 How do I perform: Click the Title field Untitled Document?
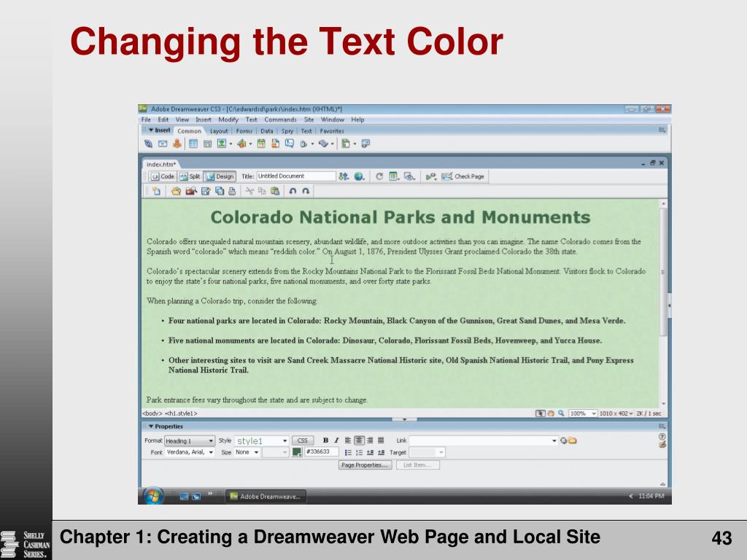point(296,176)
